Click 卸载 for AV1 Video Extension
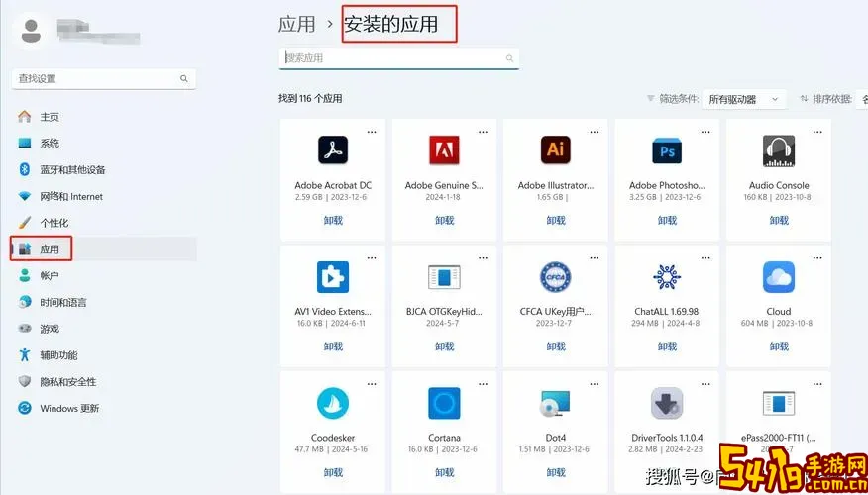This screenshot has width=868, height=495. point(333,346)
